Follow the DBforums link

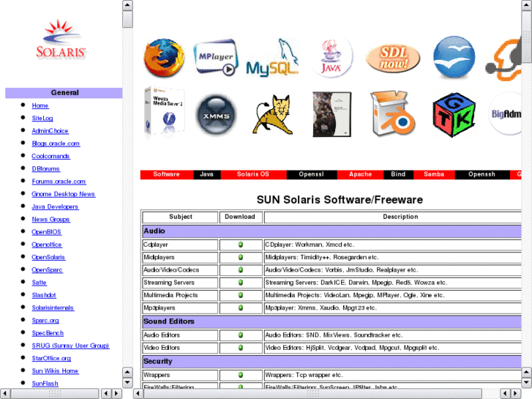pyautogui.click(x=46, y=169)
